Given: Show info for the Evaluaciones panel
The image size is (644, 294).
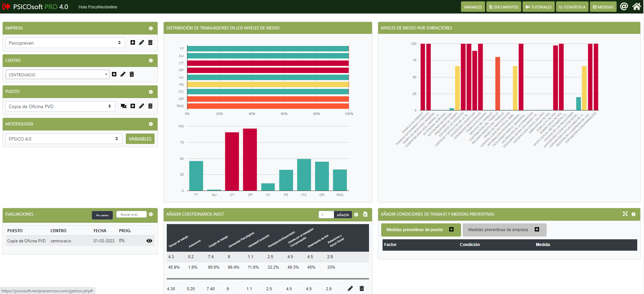Looking at the screenshot, I should [151, 214].
